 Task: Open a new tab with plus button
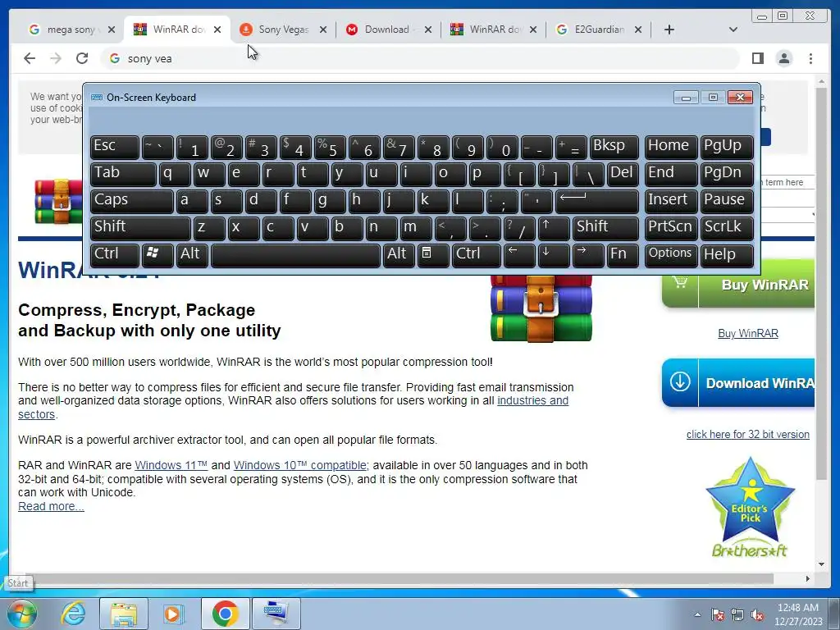tap(669, 30)
